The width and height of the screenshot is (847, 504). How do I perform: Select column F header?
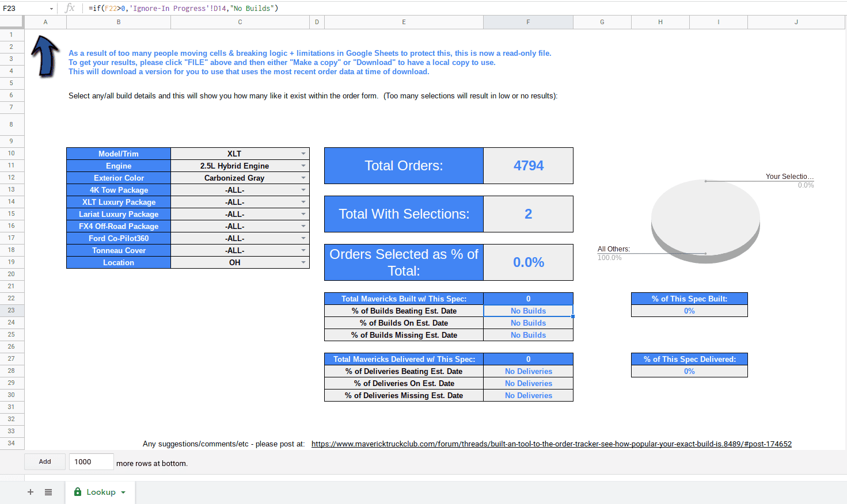coord(528,22)
